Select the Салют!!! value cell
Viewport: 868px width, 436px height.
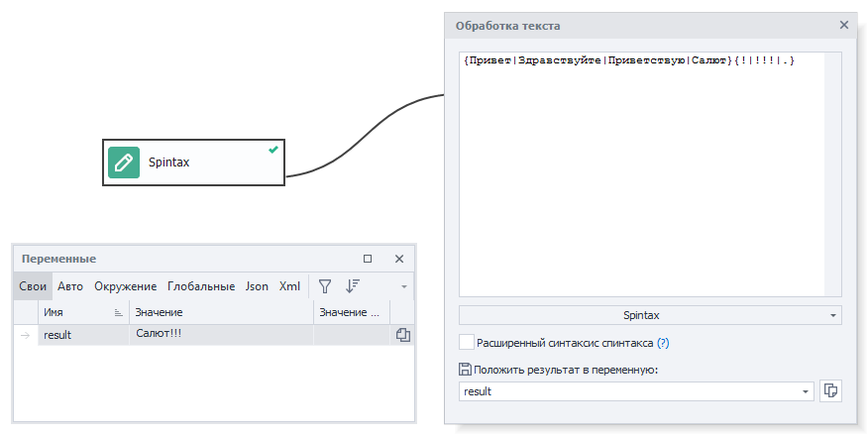220,334
